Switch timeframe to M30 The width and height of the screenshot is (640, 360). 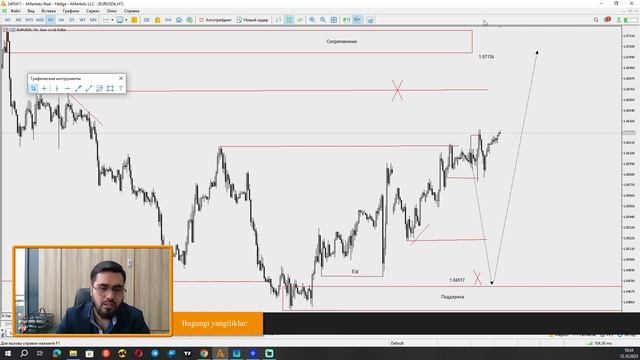tap(40, 20)
